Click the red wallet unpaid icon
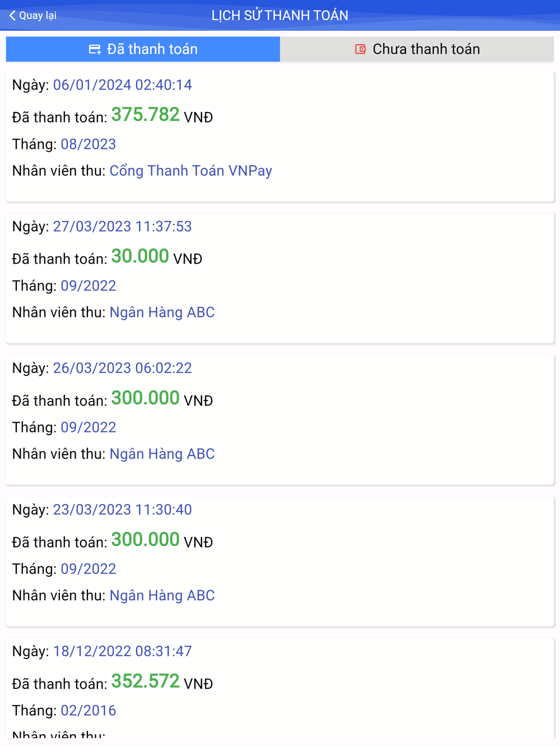This screenshot has height=747, width=560. tap(360, 49)
